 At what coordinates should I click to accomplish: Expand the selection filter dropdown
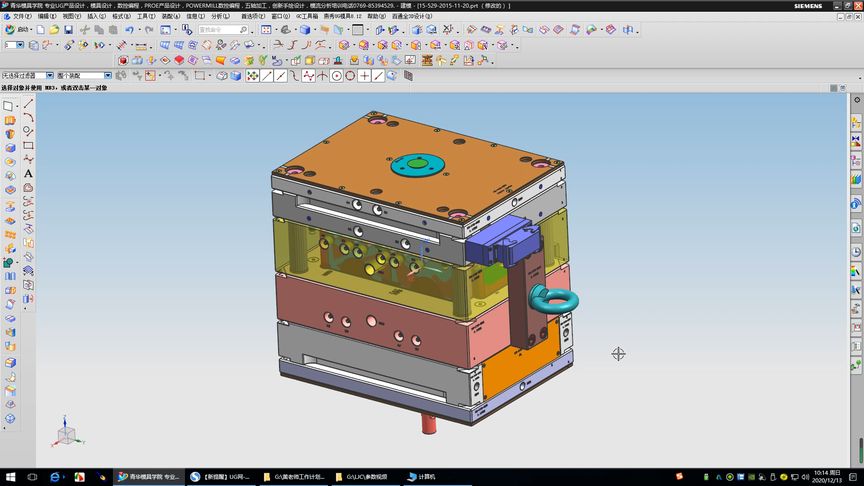pyautogui.click(x=49, y=75)
